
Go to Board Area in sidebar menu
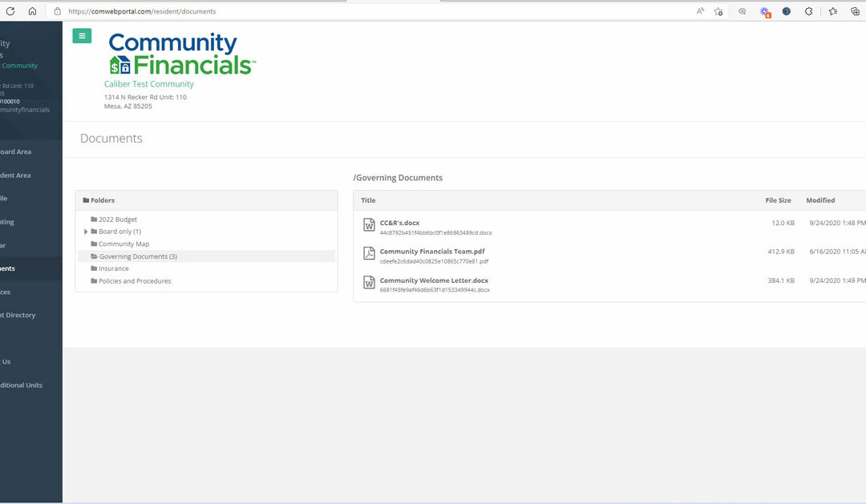coord(16,151)
